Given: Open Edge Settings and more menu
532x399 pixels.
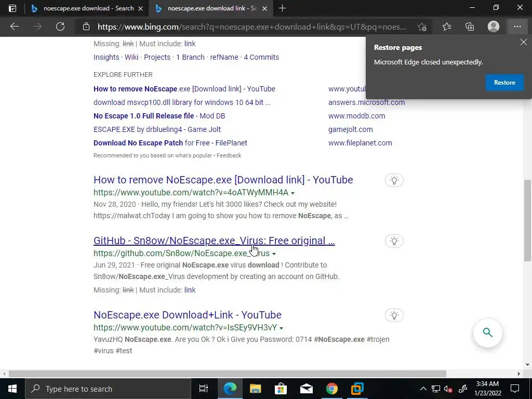Looking at the screenshot, I should (x=517, y=26).
